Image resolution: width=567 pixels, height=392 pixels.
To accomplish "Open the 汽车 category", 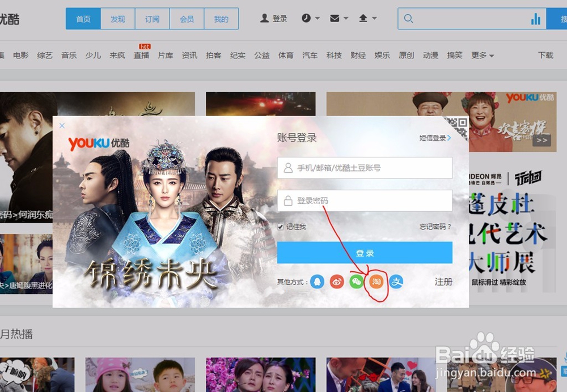I will [x=310, y=56].
